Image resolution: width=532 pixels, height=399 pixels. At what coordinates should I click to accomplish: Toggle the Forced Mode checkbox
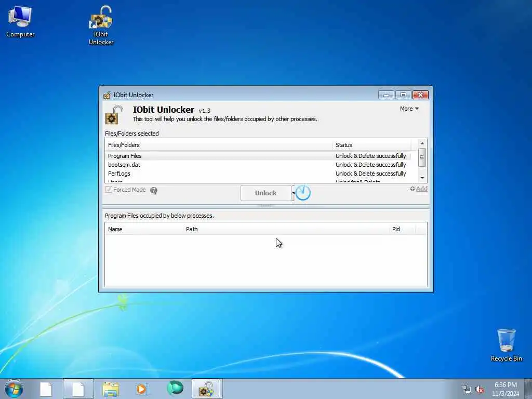click(109, 189)
